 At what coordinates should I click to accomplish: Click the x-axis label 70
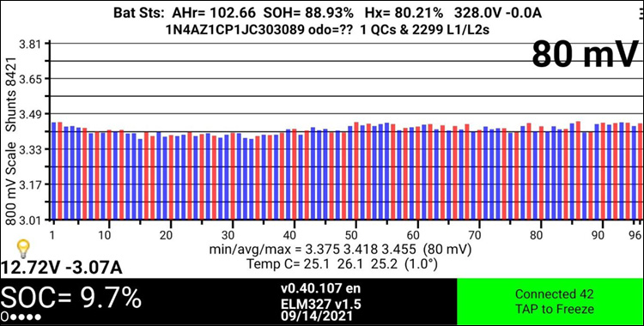tap(475, 236)
